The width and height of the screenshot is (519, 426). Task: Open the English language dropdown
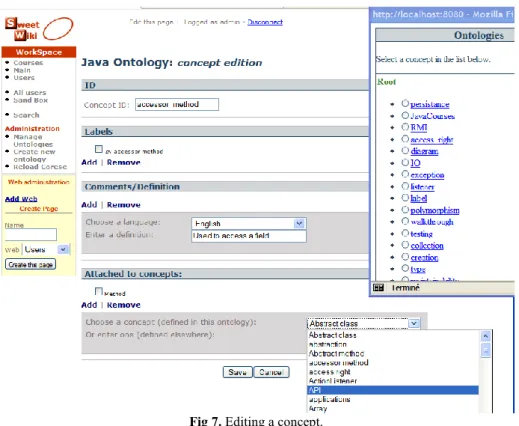[299, 223]
